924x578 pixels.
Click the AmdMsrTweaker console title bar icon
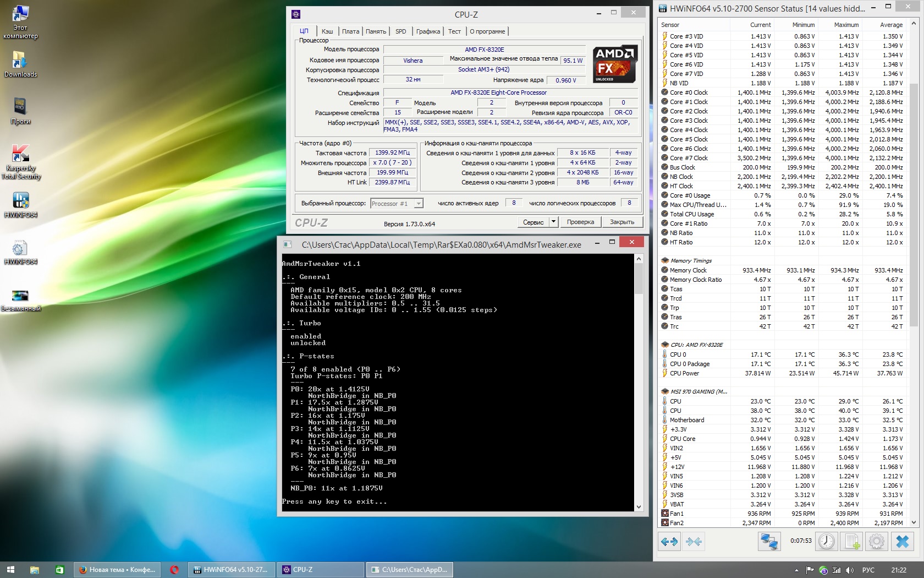coord(287,244)
